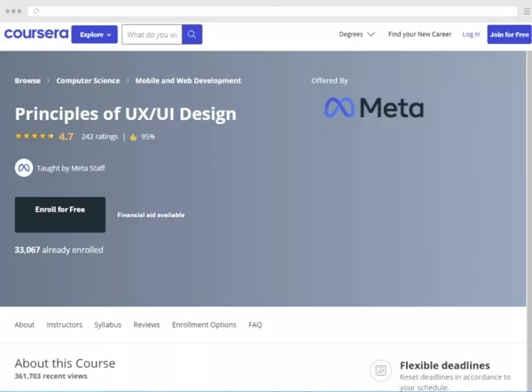
Task: Switch to the Instructors tab
Action: point(65,325)
